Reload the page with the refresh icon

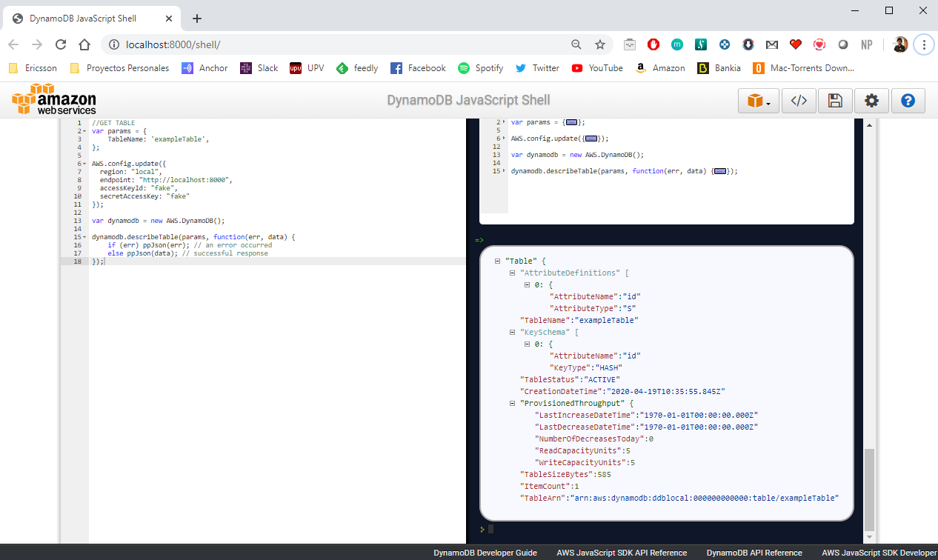[x=61, y=44]
